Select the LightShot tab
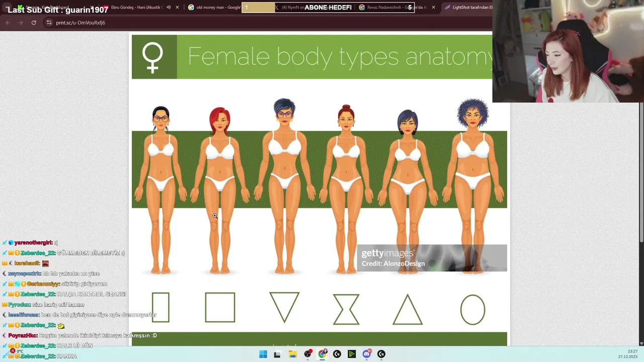Screen dimensions: 644x362 468,8
